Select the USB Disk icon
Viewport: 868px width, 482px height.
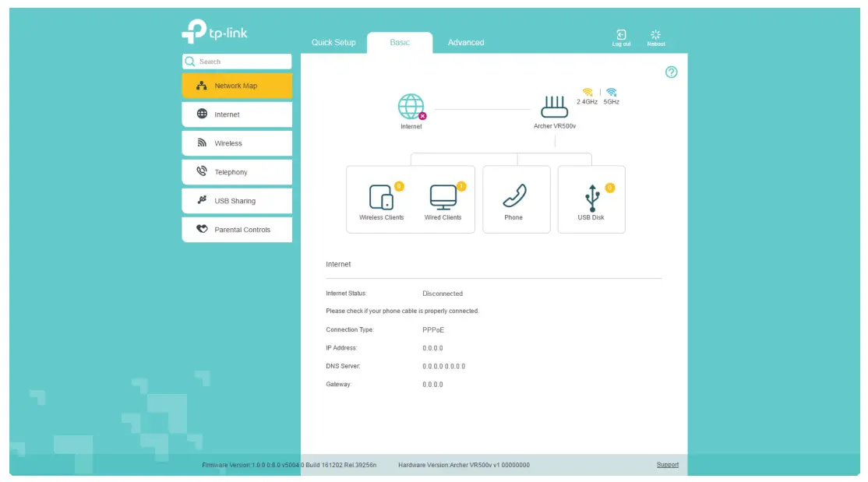click(x=591, y=198)
